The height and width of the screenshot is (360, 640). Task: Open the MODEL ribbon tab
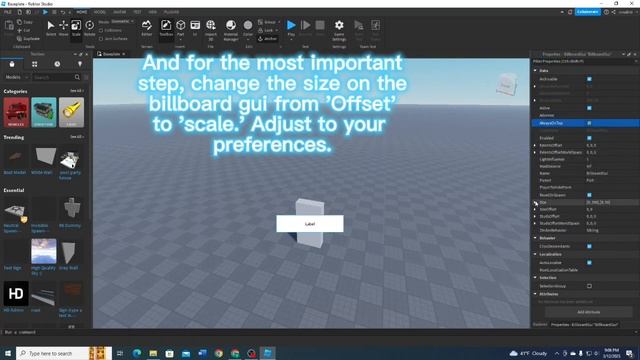tap(100, 12)
